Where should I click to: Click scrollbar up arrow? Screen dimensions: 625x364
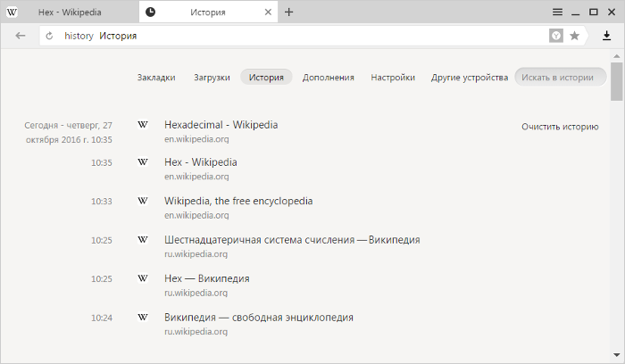pyautogui.click(x=617, y=56)
